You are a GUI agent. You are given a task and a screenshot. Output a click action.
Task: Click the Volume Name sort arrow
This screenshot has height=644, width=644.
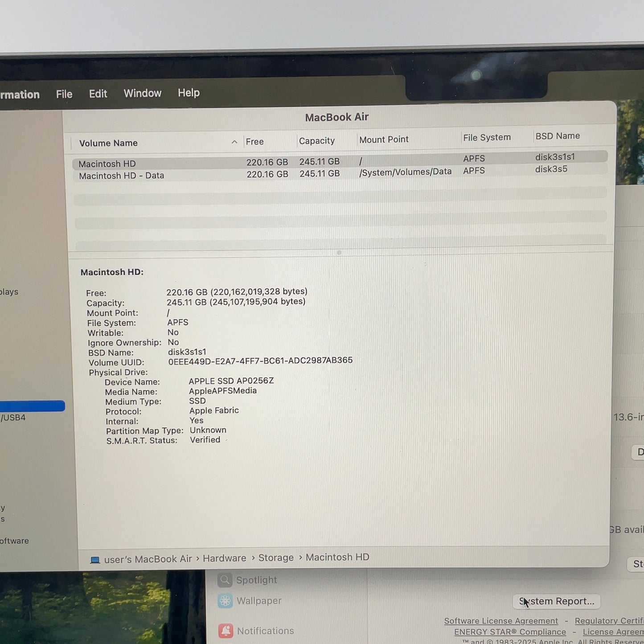tap(234, 142)
